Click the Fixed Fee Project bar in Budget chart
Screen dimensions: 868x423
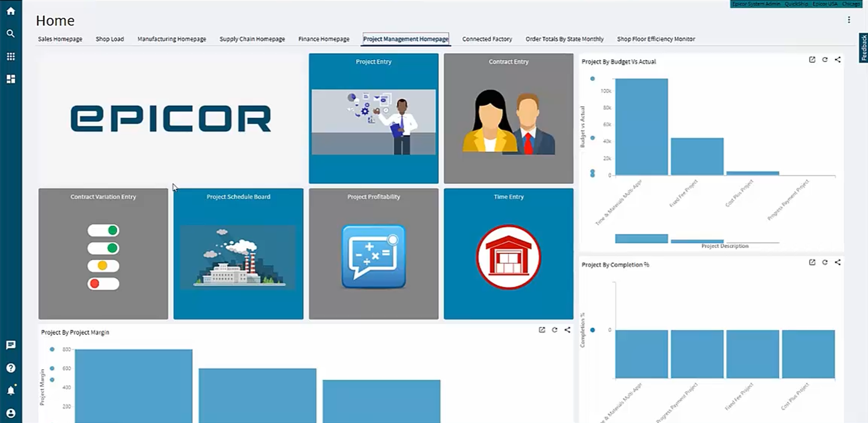[x=697, y=157]
